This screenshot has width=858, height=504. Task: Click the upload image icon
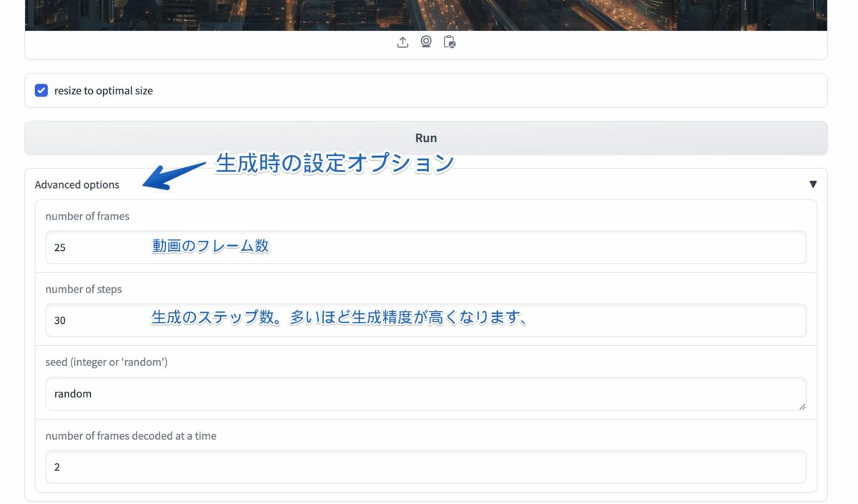pyautogui.click(x=403, y=42)
